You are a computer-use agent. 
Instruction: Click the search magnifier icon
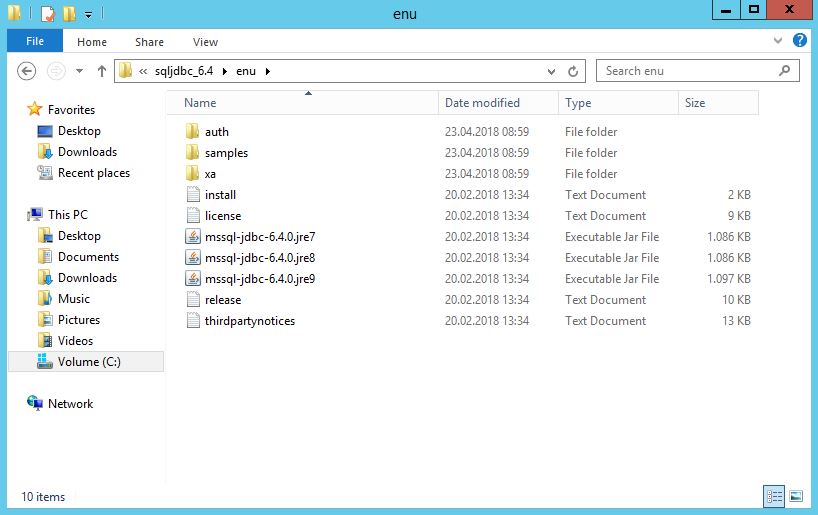click(x=784, y=70)
